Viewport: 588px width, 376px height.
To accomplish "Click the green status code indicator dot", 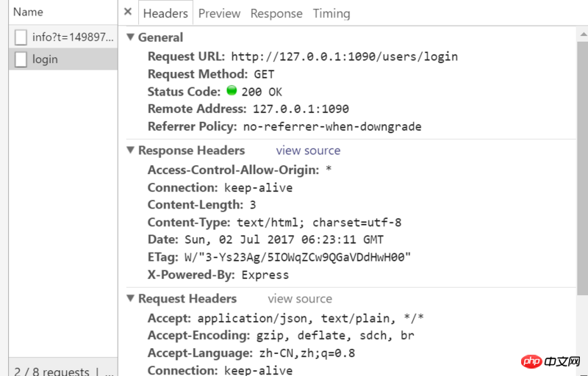I will 232,90.
